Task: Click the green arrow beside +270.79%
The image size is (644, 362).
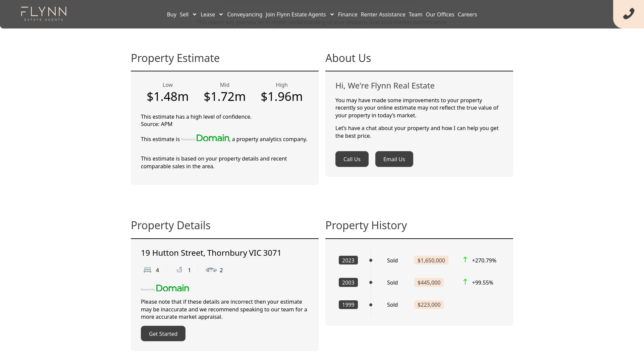Action: click(x=465, y=260)
